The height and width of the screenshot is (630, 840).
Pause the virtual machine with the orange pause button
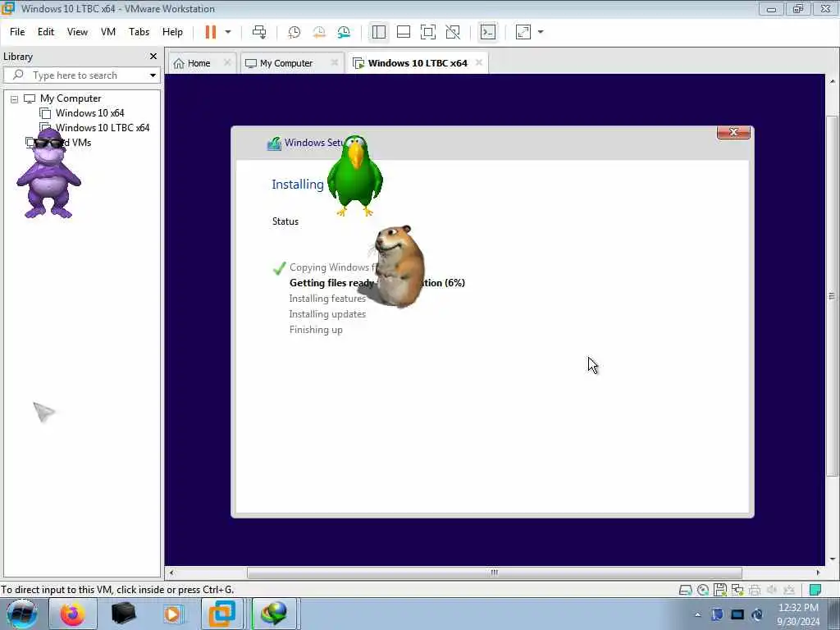[x=211, y=32]
